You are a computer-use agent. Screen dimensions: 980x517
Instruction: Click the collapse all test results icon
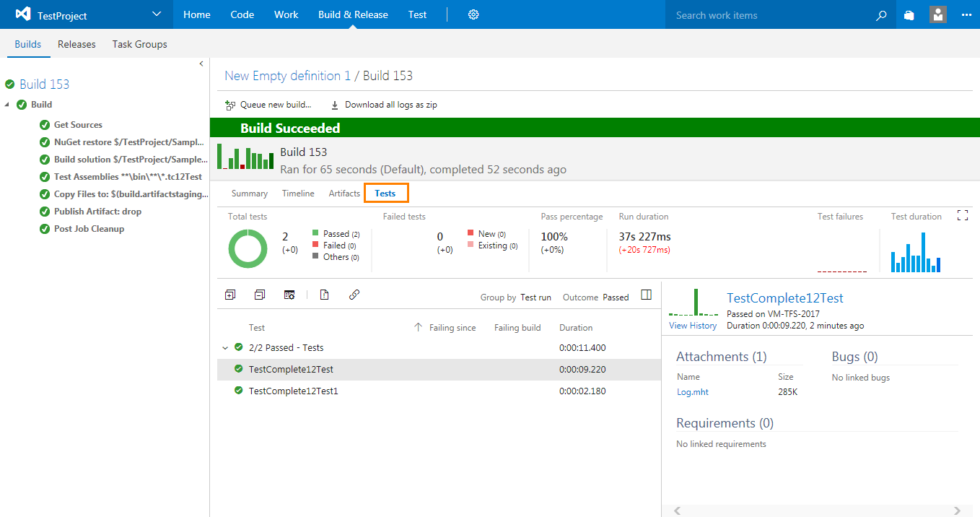(260, 295)
